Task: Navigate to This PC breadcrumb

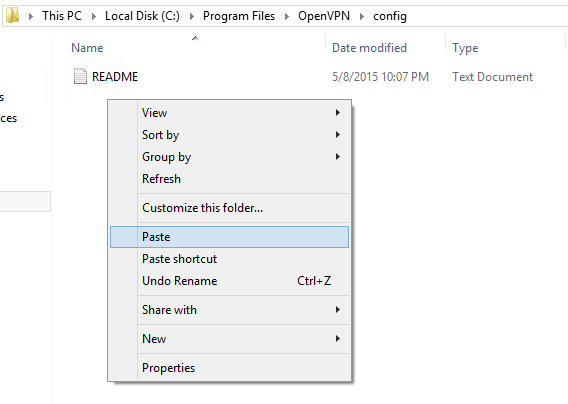Action: pos(62,16)
